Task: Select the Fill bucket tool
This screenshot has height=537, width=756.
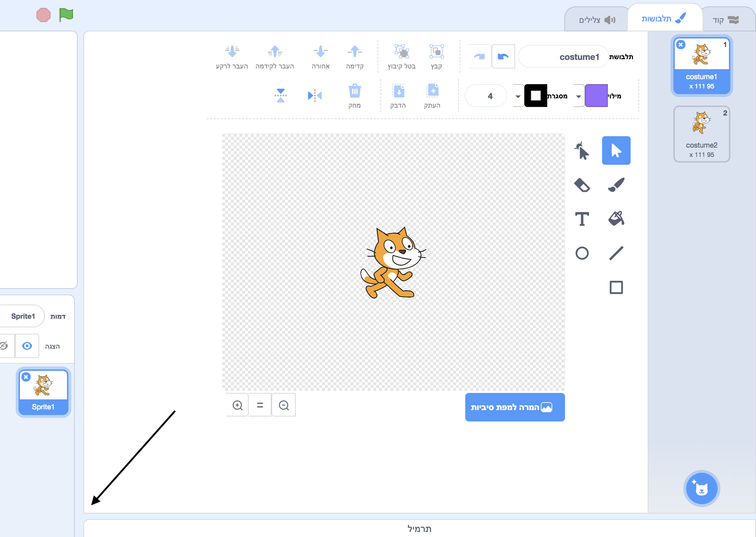Action: [x=616, y=219]
